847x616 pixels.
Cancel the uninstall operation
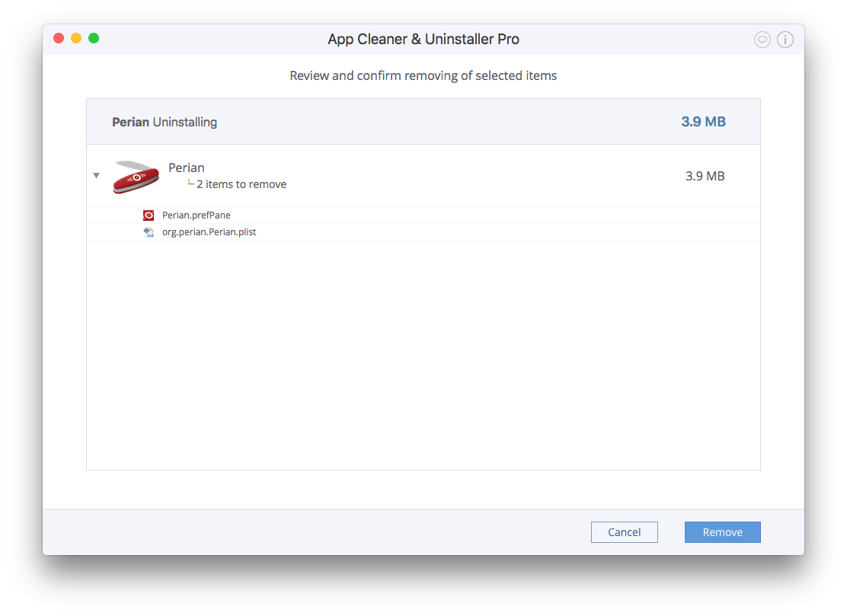(x=625, y=531)
